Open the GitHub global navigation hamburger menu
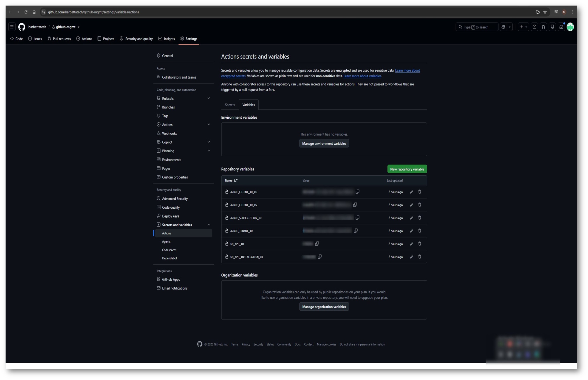588x380 pixels. pos(12,27)
